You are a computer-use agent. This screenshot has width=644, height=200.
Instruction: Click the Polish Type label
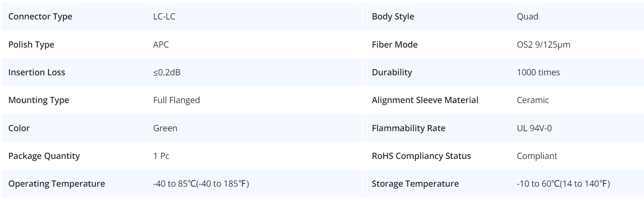31,45
